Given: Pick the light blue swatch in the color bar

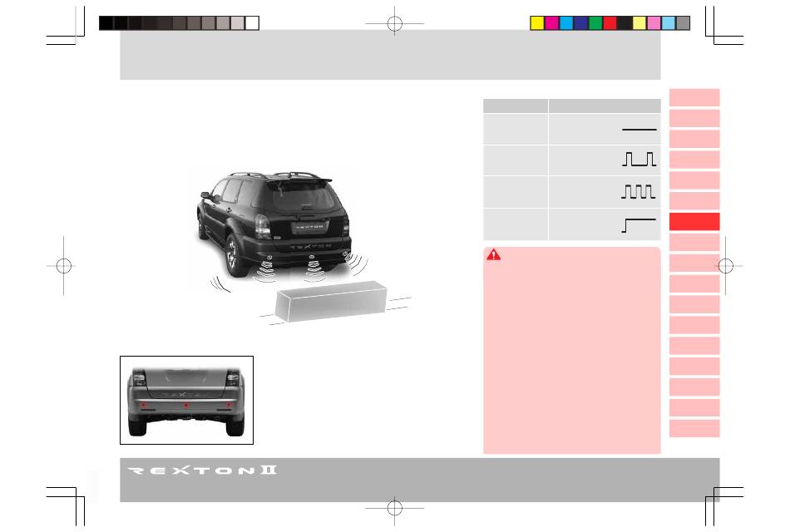Looking at the screenshot, I should click(x=669, y=23).
